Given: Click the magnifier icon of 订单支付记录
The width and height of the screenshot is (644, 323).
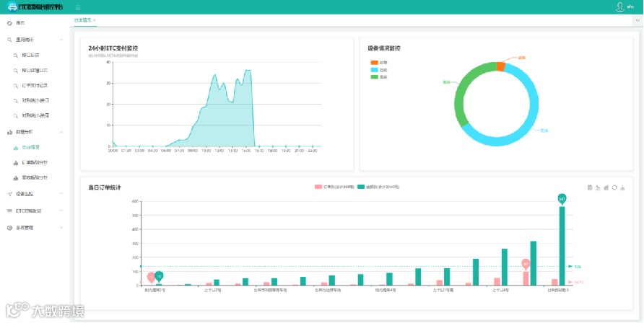Looking at the screenshot, I should 16,86.
